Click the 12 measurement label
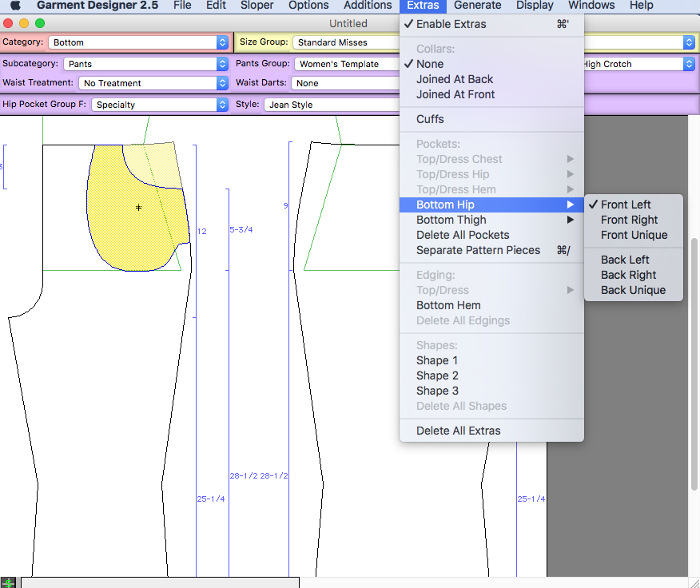Screen dimensions: 700x588 tap(202, 231)
